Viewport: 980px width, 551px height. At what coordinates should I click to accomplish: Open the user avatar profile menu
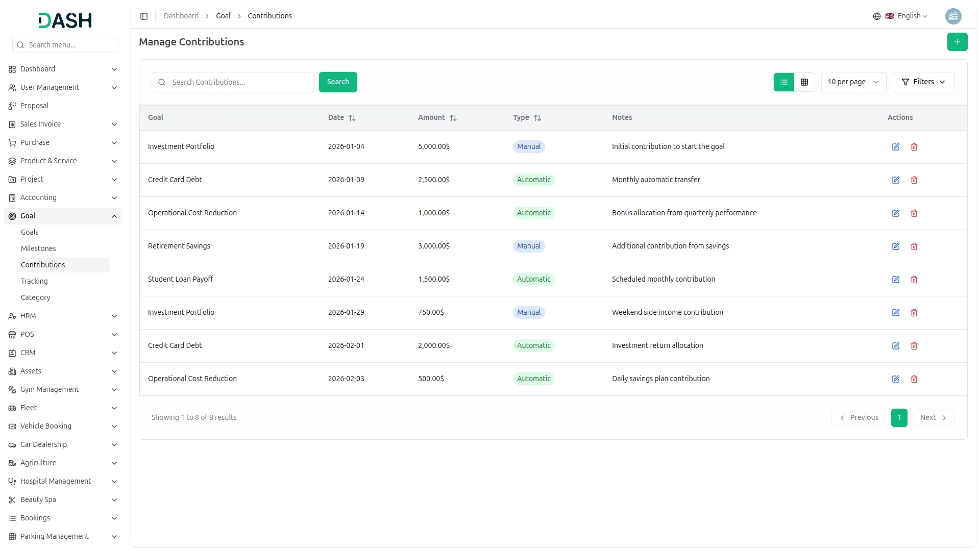click(952, 16)
